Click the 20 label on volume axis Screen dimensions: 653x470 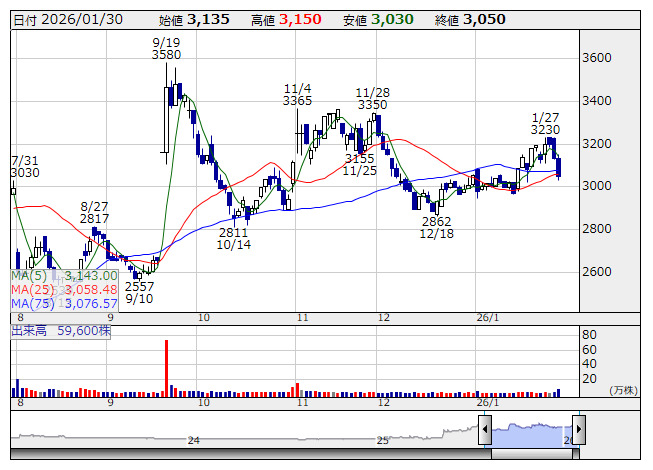pyautogui.click(x=589, y=378)
